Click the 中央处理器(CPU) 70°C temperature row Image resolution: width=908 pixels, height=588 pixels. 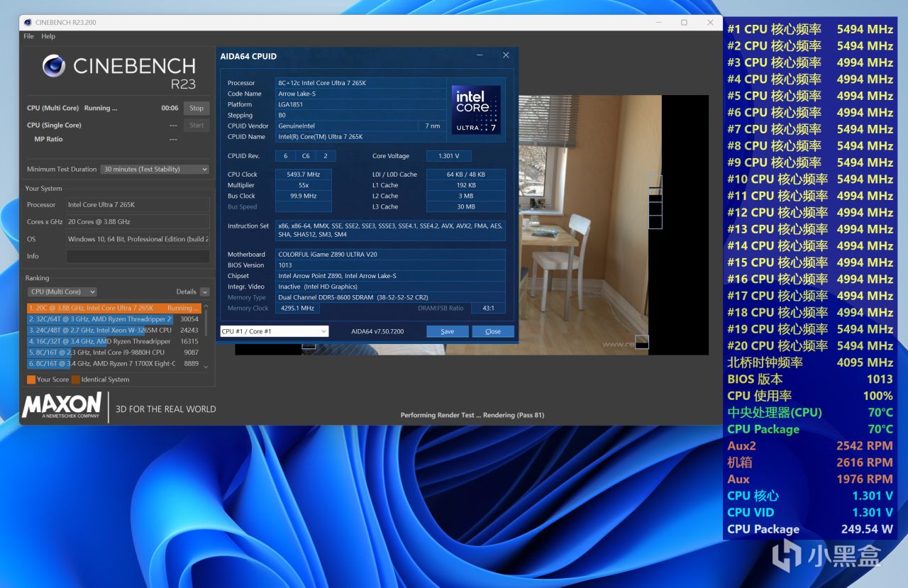tap(810, 413)
